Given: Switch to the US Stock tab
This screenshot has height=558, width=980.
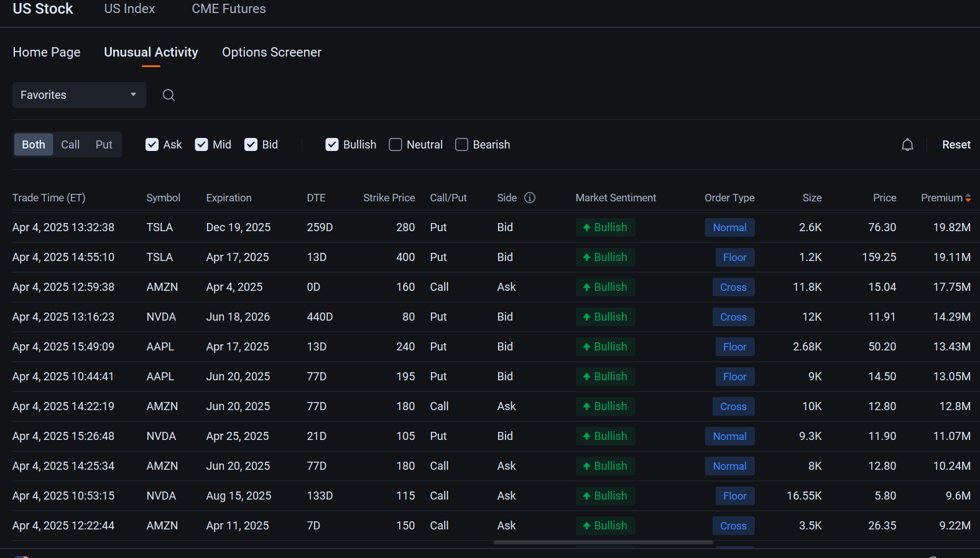Looking at the screenshot, I should click(43, 9).
